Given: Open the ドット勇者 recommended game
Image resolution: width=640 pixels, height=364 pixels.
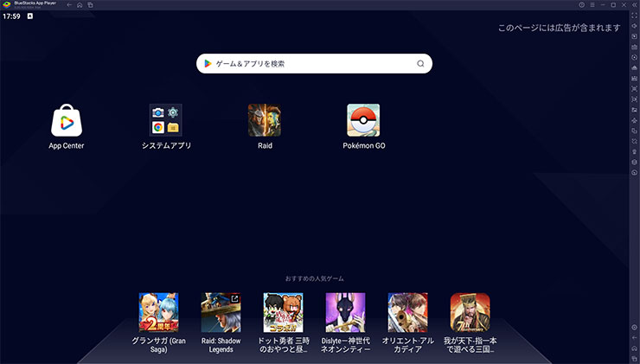Looking at the screenshot, I should tap(284, 313).
